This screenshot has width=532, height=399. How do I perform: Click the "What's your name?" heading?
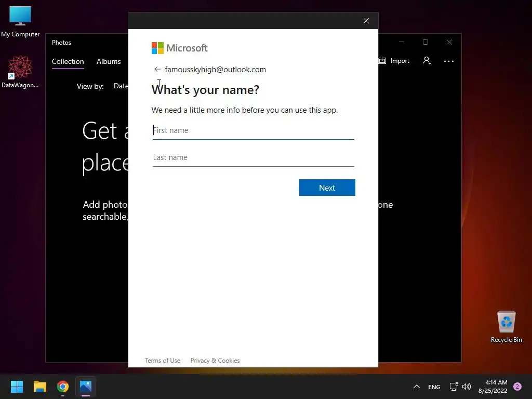pos(205,90)
